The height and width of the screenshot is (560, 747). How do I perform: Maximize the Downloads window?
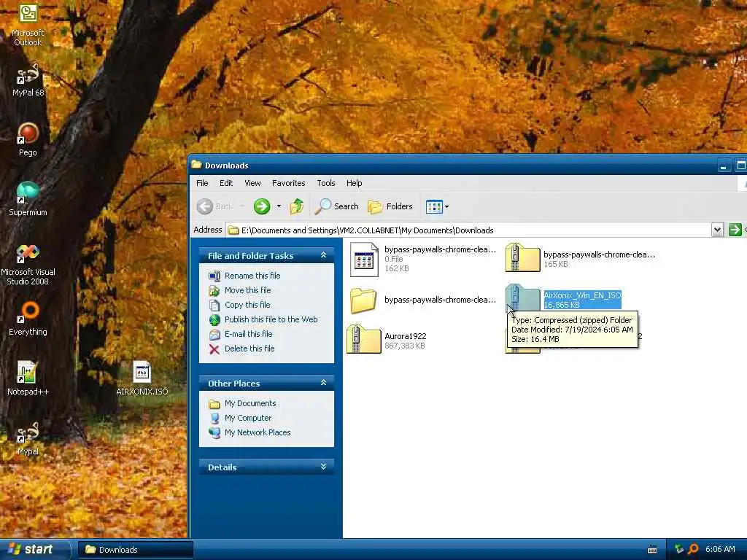[x=740, y=166]
